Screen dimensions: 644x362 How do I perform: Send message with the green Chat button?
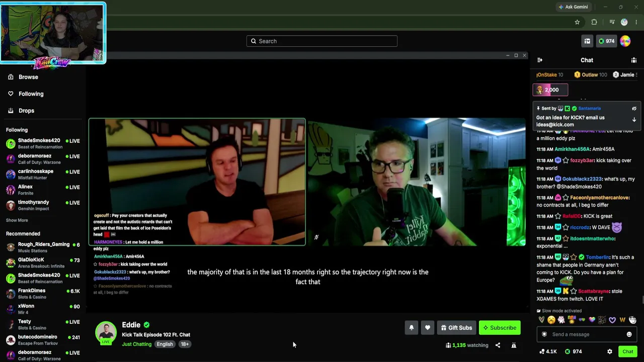(627, 351)
